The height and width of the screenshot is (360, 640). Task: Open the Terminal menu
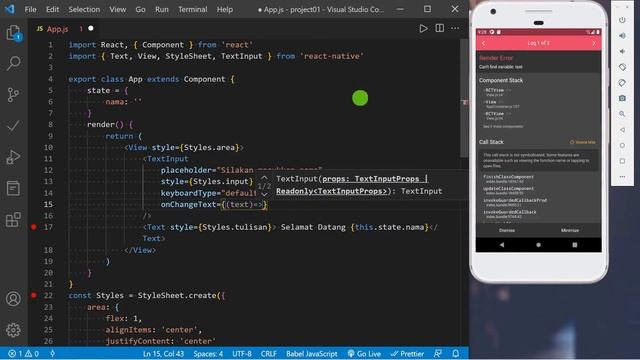click(x=193, y=9)
